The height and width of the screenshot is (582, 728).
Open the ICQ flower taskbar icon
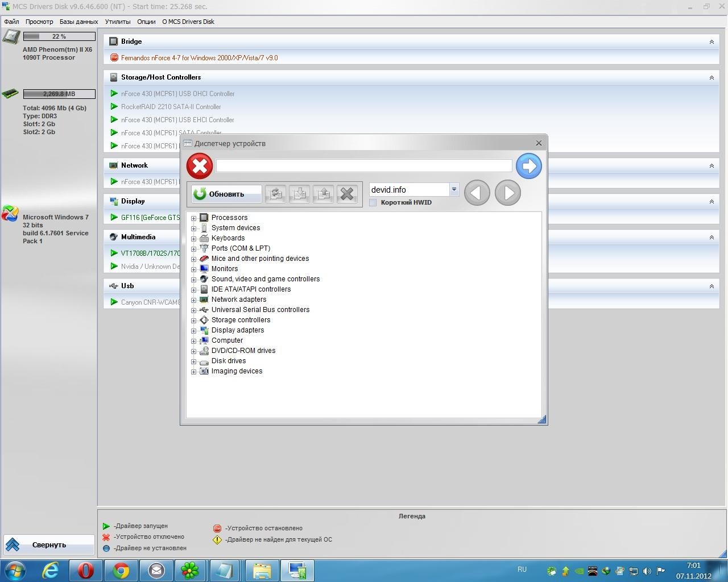click(190, 570)
